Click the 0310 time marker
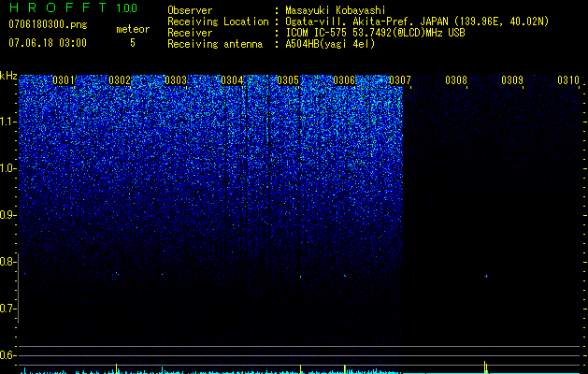The height and width of the screenshot is (374, 588). pyautogui.click(x=568, y=80)
